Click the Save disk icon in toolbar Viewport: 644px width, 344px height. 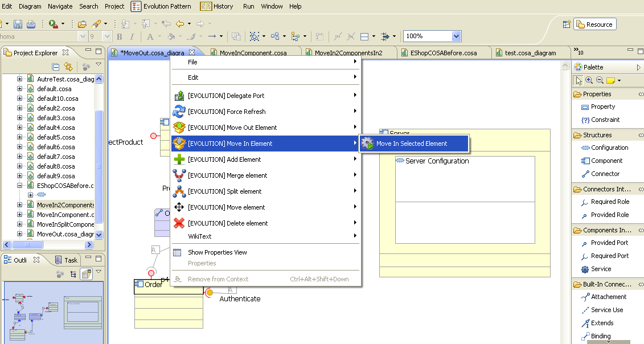[x=18, y=24]
